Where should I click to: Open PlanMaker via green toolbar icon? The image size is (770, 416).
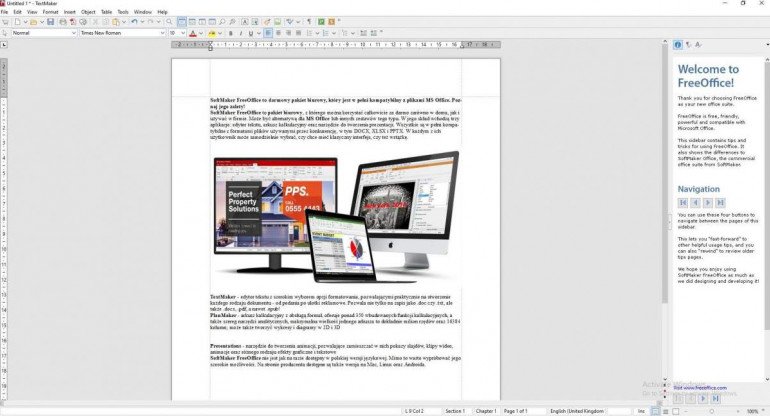[321, 22]
